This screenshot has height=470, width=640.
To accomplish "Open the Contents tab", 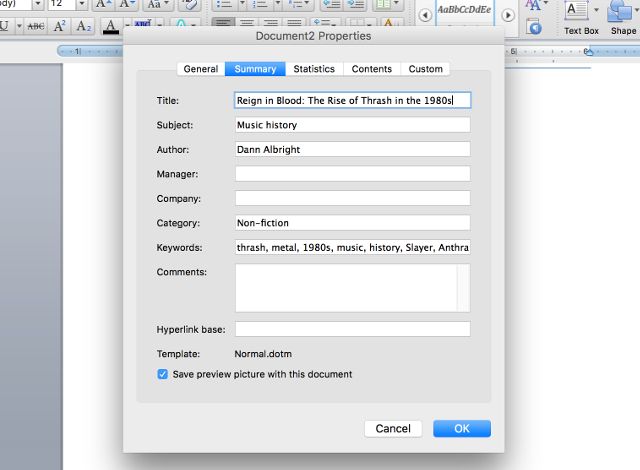I will (371, 69).
